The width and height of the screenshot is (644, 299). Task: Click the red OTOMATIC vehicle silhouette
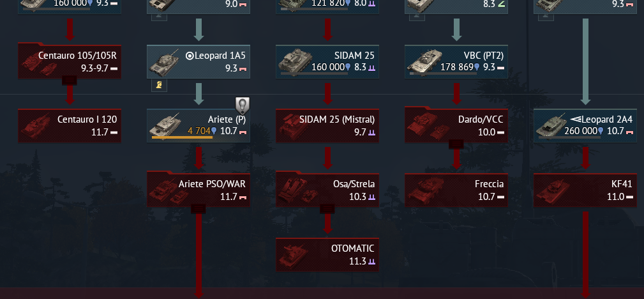click(x=293, y=255)
